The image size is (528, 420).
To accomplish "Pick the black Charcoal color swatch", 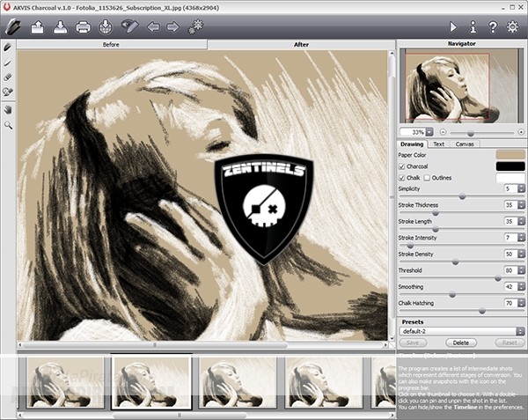I will coord(510,166).
